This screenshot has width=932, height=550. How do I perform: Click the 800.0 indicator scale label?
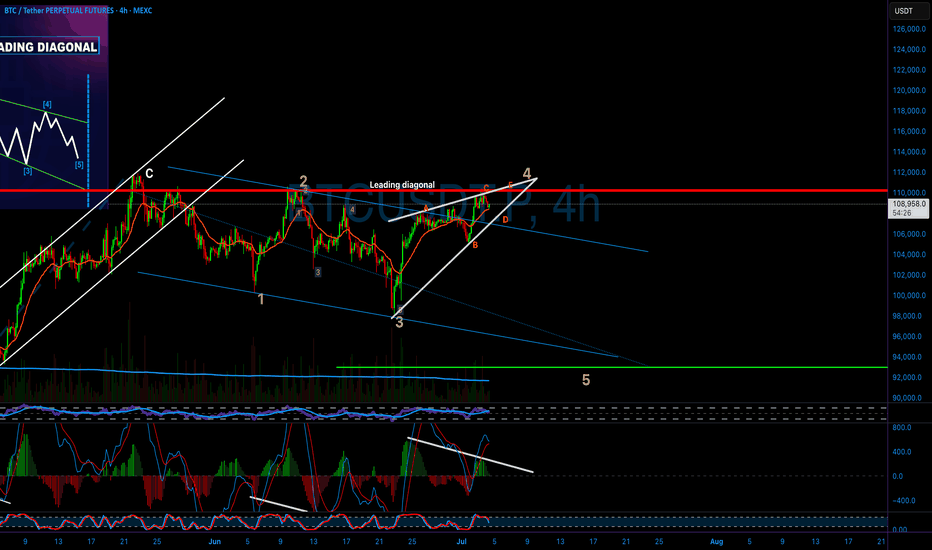click(x=902, y=428)
